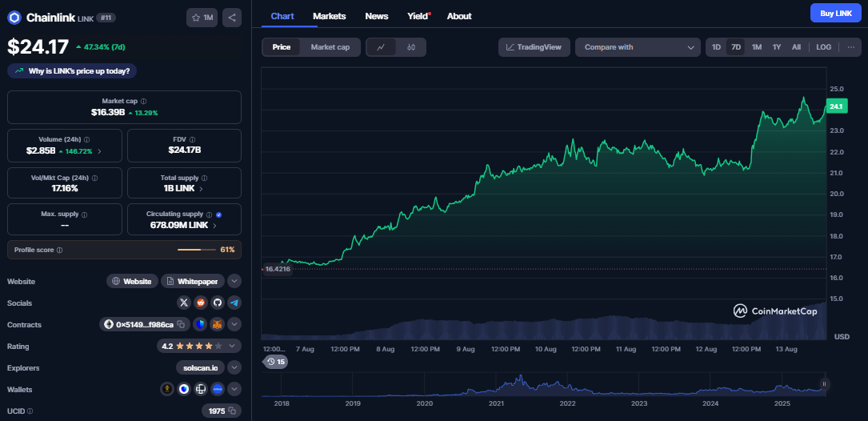Click the Vol/Mkt Cap (24h) info icon
The height and width of the screenshot is (421, 868).
pyautogui.click(x=94, y=178)
